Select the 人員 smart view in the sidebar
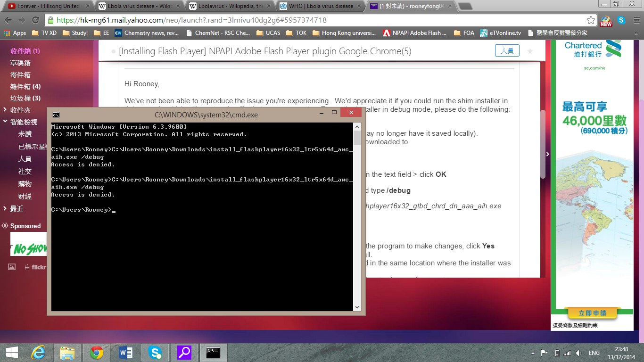 point(25,159)
